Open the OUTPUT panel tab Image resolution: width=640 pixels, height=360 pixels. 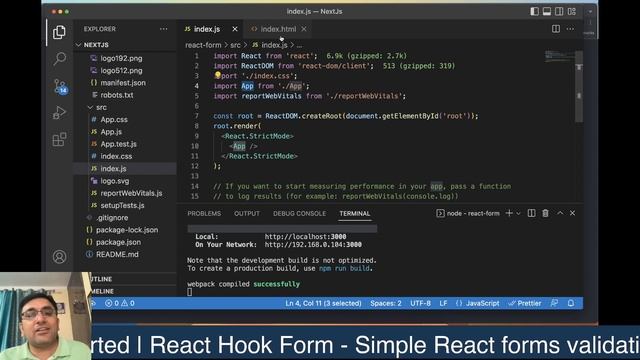point(247,213)
